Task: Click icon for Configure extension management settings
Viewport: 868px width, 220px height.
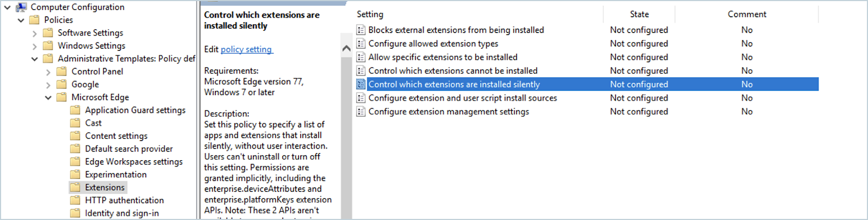Action: click(361, 111)
